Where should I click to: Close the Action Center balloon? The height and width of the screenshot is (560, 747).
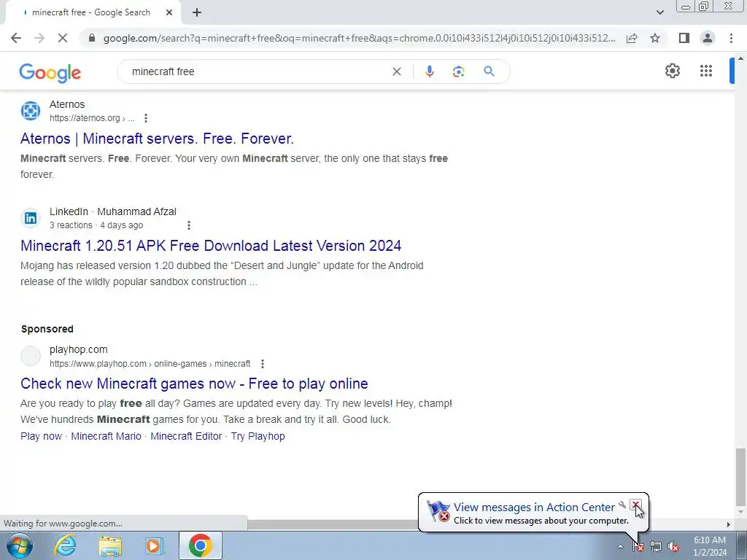pos(635,505)
